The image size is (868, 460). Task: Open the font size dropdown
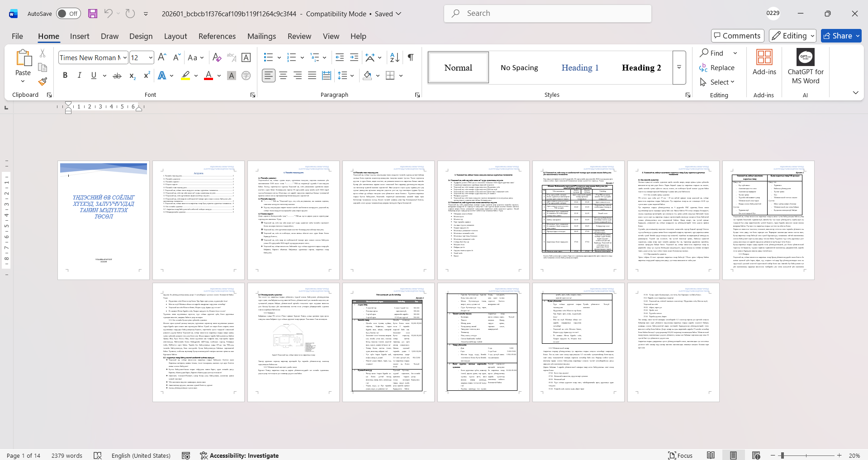pos(151,57)
